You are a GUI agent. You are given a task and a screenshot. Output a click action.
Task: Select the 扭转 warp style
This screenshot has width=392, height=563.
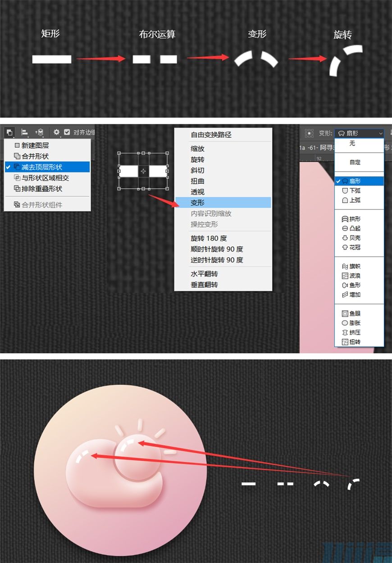[359, 342]
